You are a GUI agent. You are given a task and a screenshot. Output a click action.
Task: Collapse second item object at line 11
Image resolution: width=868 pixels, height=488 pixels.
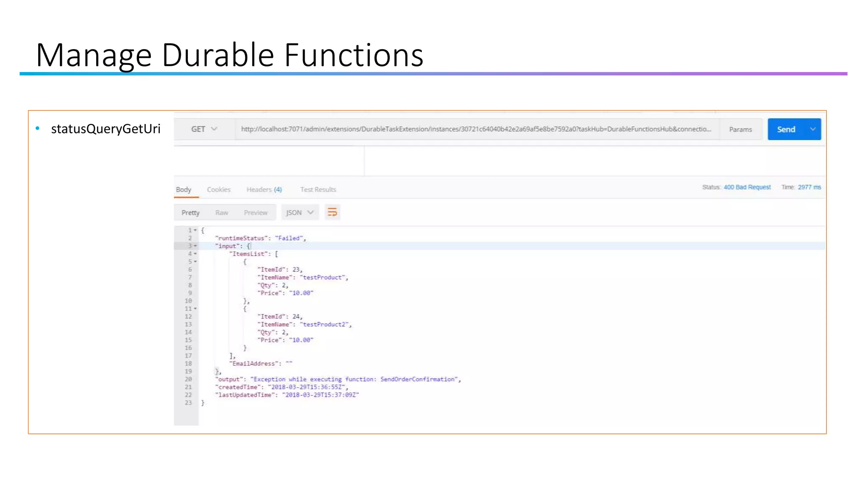[195, 309]
